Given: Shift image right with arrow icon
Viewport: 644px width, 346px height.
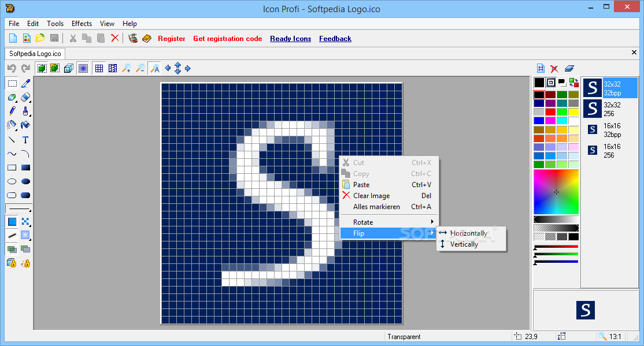Looking at the screenshot, I should pos(188,68).
